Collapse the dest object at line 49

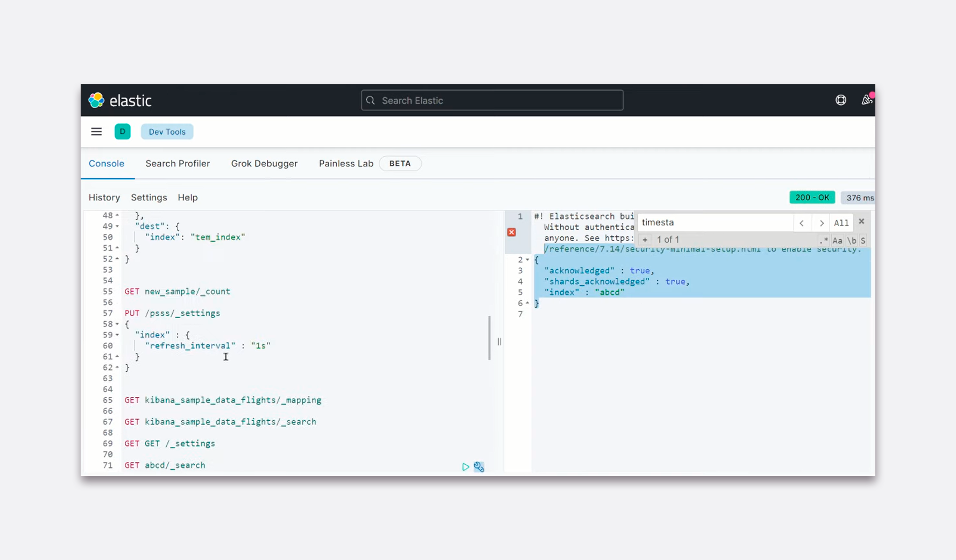tap(118, 226)
